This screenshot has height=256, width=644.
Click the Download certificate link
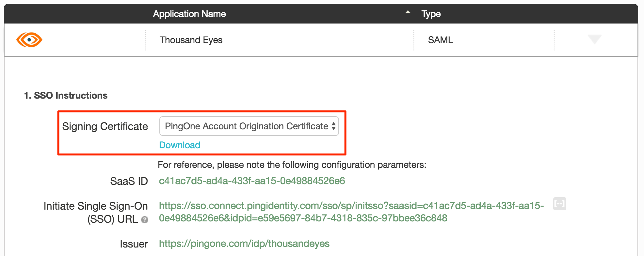pos(180,145)
